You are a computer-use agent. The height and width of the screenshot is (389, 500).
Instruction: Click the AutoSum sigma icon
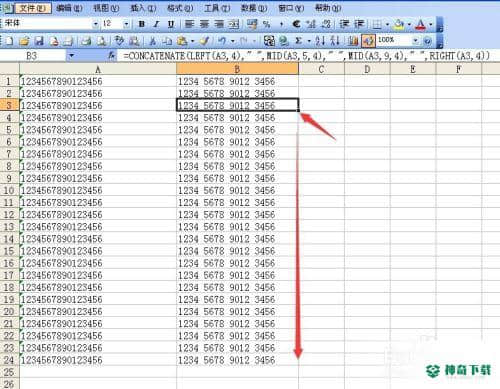coord(298,41)
